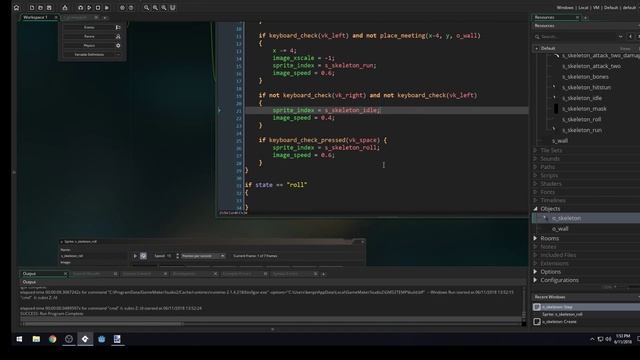Click the s_skeleton_mask black thumbnail
The height and width of the screenshot is (360, 640).
click(556, 109)
